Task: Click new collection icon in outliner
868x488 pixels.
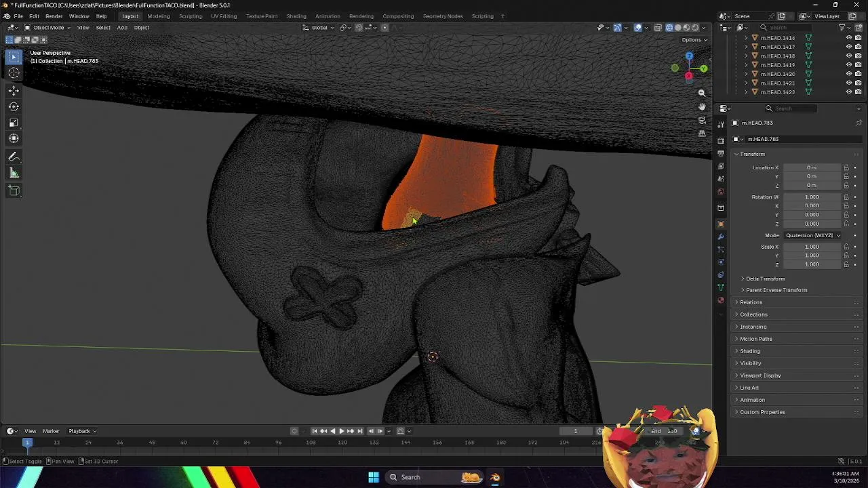Action: click(x=858, y=28)
